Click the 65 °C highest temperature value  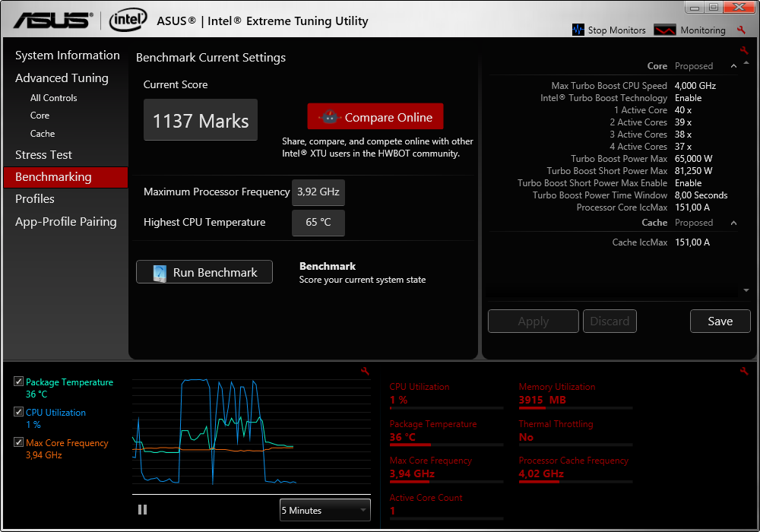point(318,223)
